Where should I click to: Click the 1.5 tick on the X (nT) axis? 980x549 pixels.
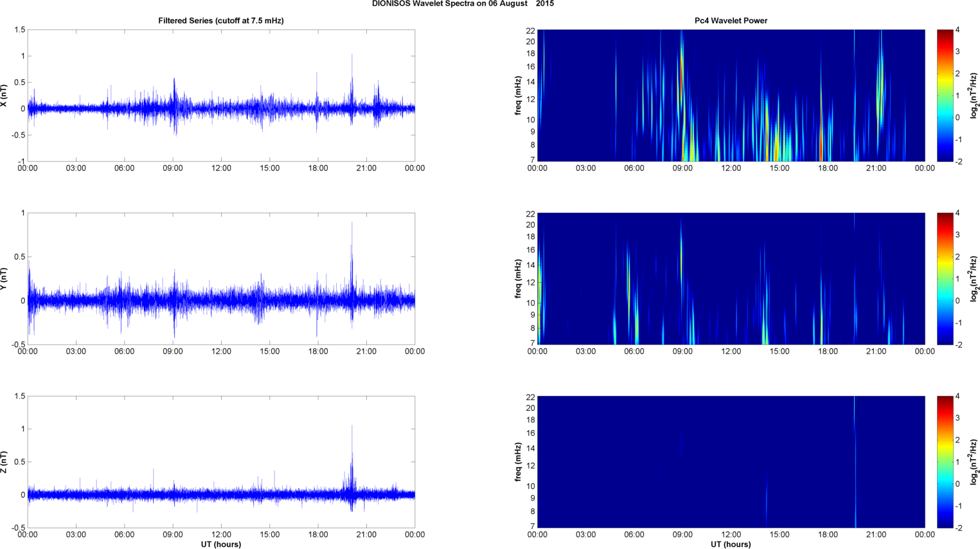19,30
